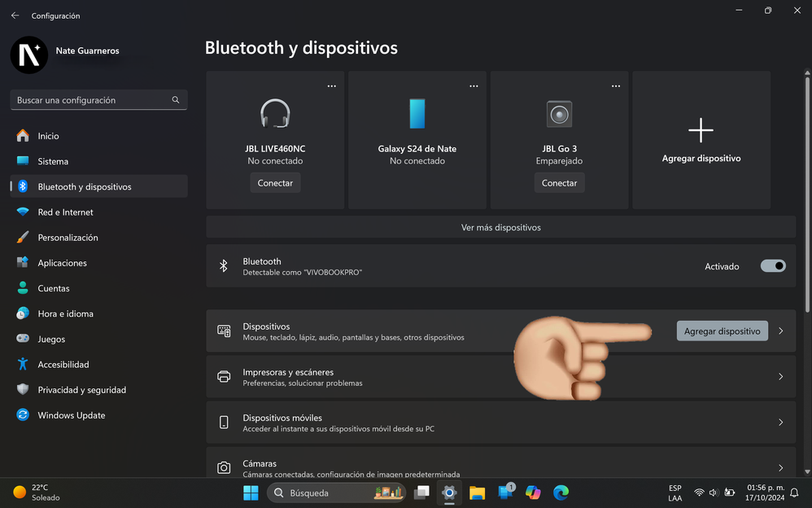Open the weather widget showing 22°C Soleado
This screenshot has width=812, height=508.
tap(37, 492)
